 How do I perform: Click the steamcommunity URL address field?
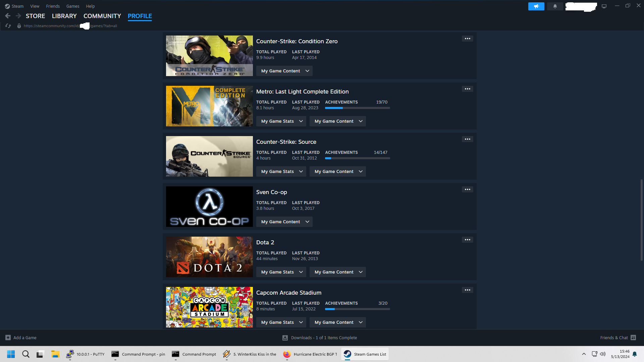pyautogui.click(x=70, y=26)
